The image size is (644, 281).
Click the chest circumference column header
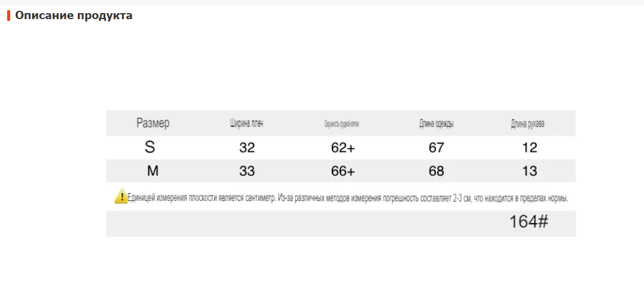[341, 124]
